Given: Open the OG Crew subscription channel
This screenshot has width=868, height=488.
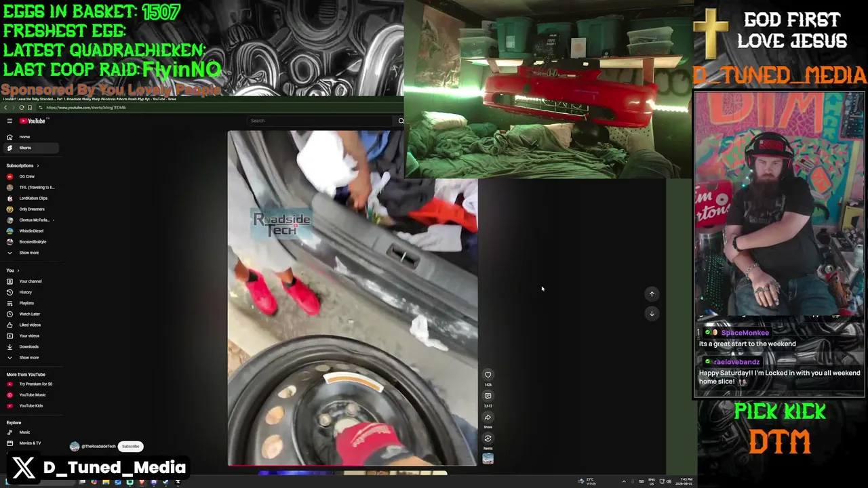Looking at the screenshot, I should (x=32, y=176).
